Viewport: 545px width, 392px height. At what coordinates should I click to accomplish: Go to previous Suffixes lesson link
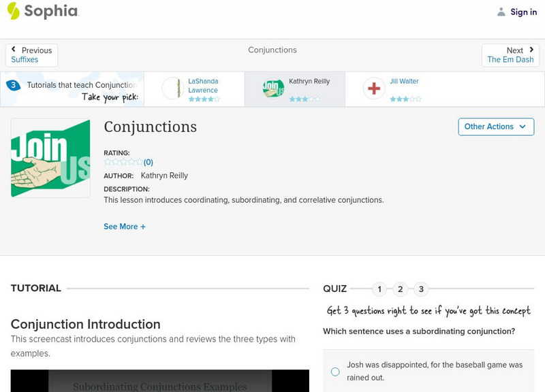[25, 60]
